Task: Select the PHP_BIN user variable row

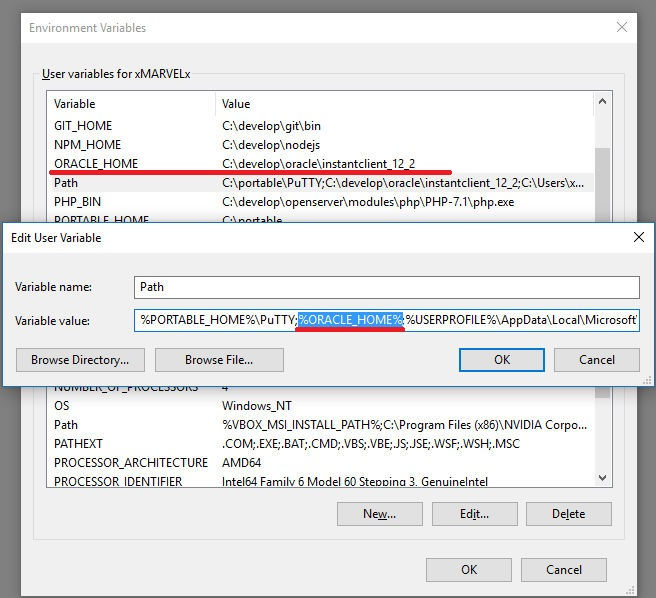Action: point(78,202)
